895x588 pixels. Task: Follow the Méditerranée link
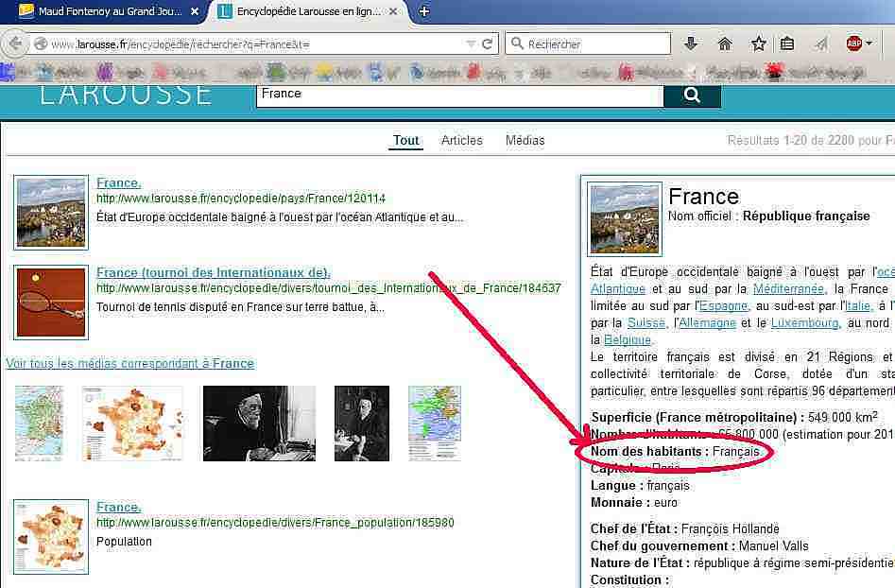click(789, 289)
